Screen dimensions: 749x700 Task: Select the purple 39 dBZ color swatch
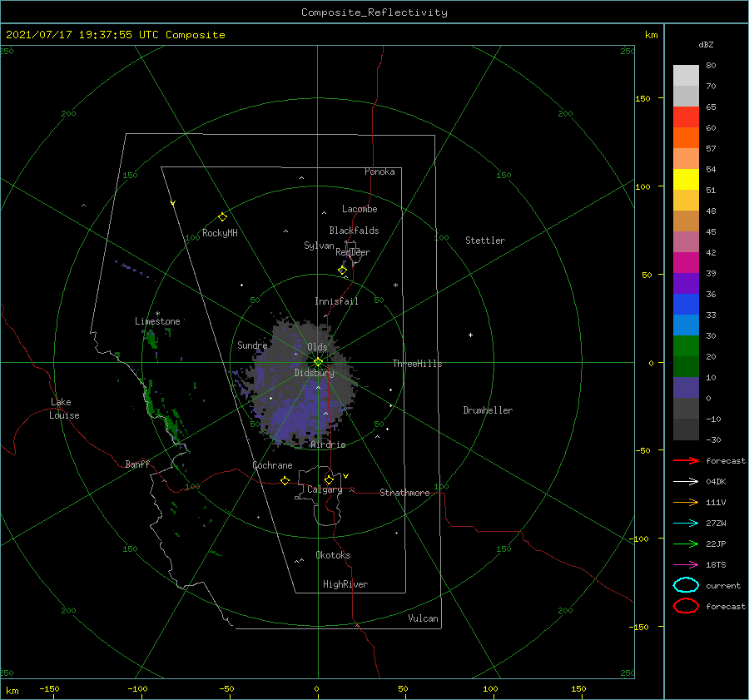tap(686, 283)
